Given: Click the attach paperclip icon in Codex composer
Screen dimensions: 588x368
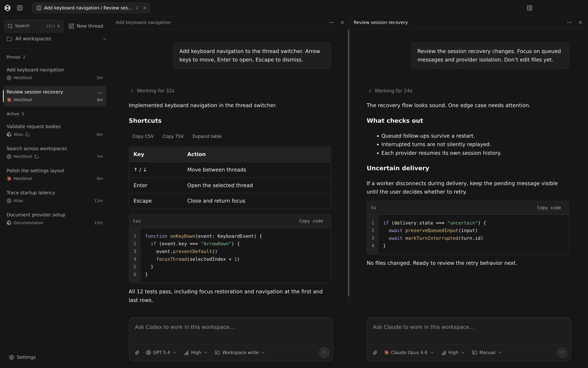Looking at the screenshot, I should click(x=137, y=352).
